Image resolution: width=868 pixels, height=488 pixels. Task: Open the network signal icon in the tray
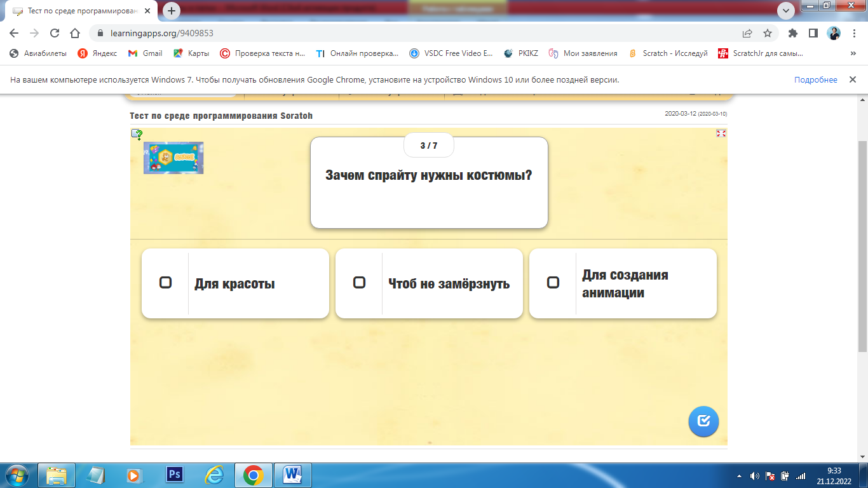(801, 476)
